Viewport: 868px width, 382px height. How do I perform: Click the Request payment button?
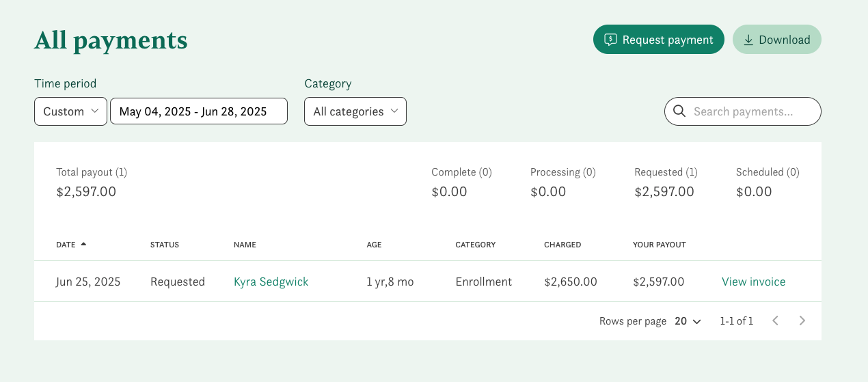tap(658, 40)
